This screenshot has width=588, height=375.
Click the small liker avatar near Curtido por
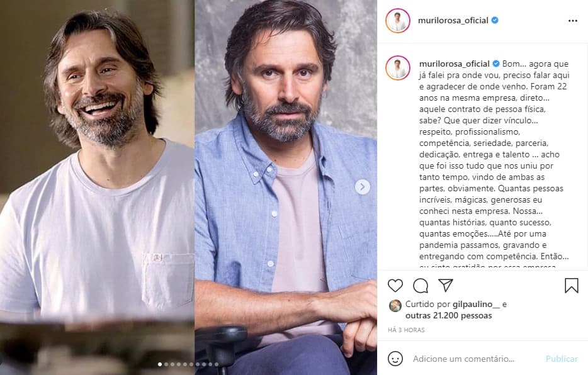tap(395, 306)
